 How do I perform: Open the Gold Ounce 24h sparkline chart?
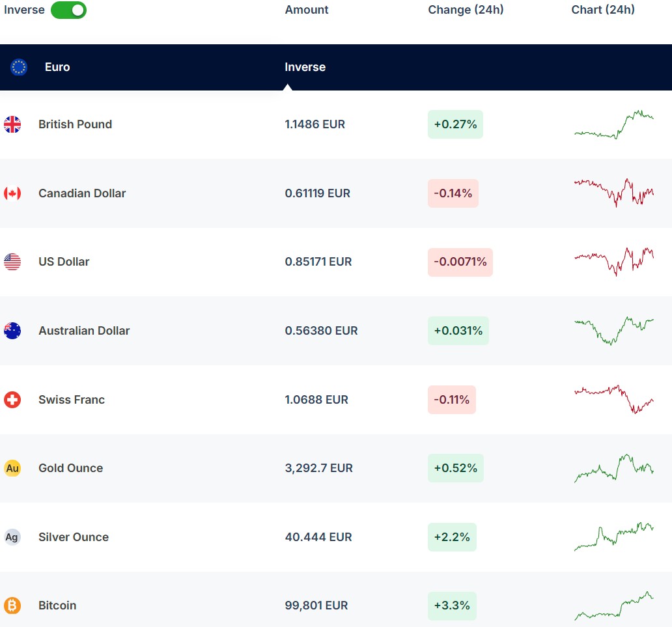click(x=613, y=468)
